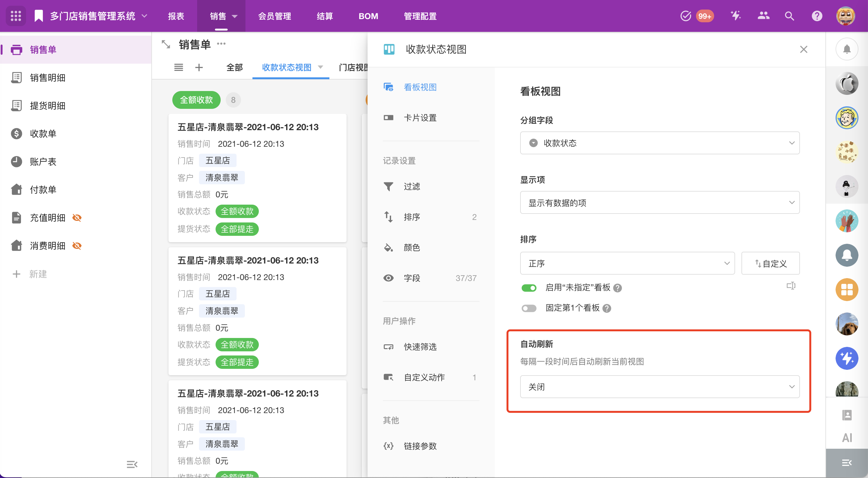This screenshot has width=868, height=478.
Task: Open the AI assistant icon
Action: (847, 438)
